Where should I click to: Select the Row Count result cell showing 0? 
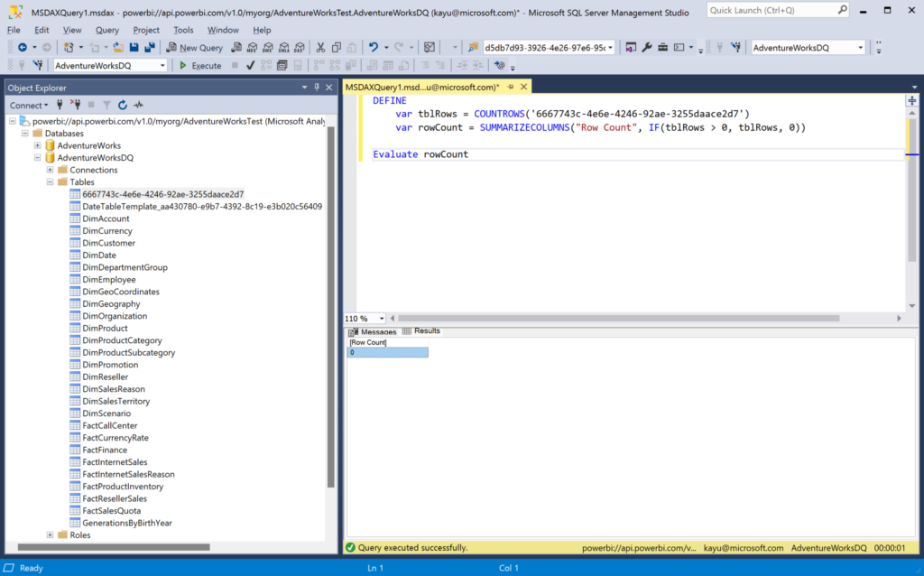tap(388, 353)
